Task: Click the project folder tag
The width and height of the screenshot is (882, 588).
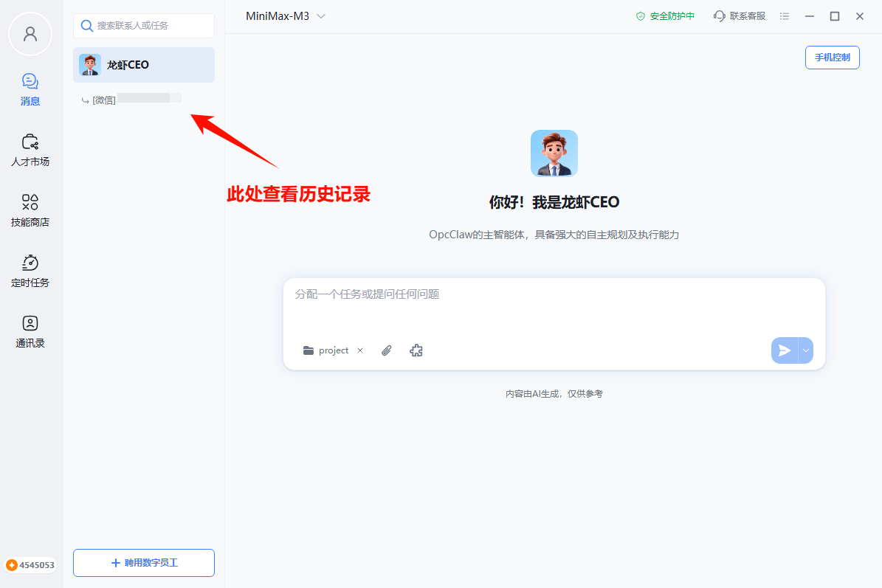Action: click(x=326, y=350)
